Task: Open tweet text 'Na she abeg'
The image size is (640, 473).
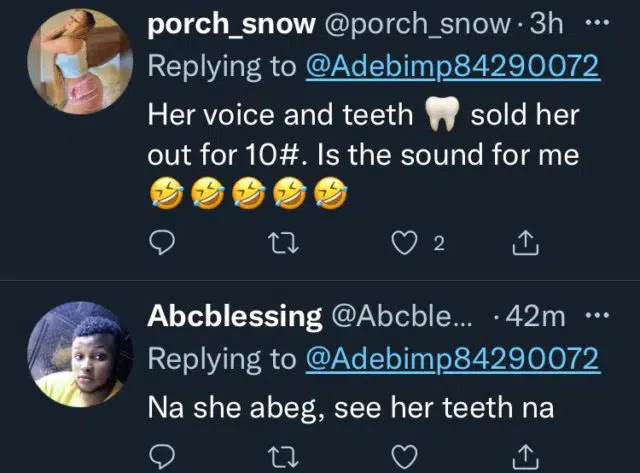Action: pyautogui.click(x=233, y=408)
